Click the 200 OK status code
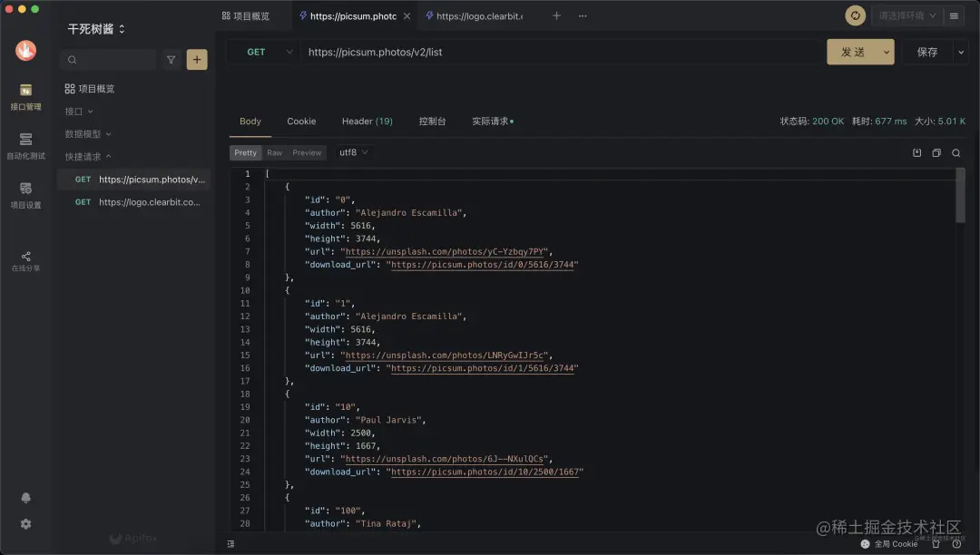This screenshot has width=980, height=555. click(x=828, y=122)
